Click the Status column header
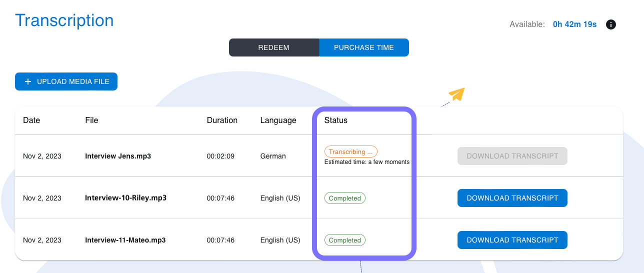The width and height of the screenshot is (644, 273). [335, 120]
